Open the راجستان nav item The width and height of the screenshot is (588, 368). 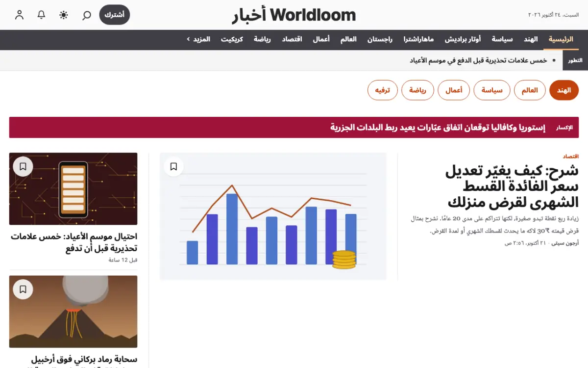click(380, 39)
